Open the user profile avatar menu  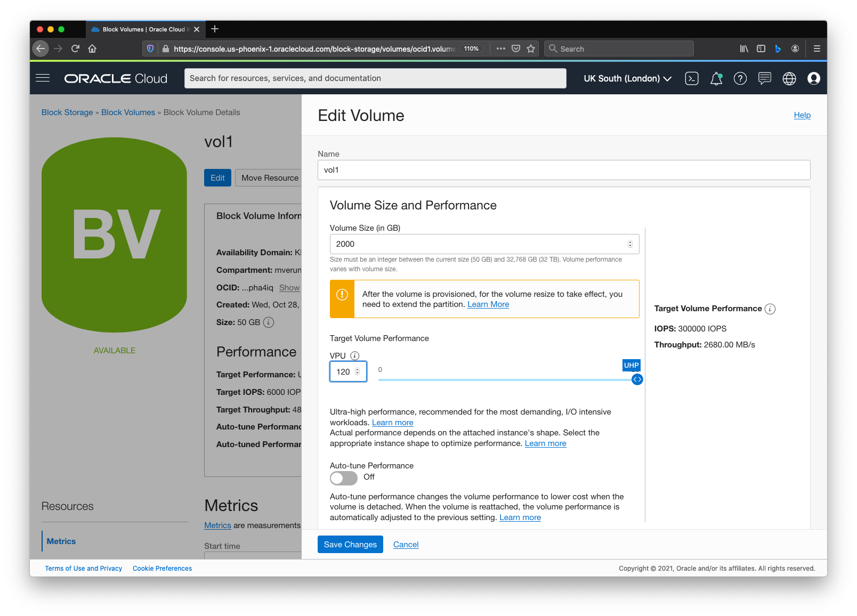[814, 79]
